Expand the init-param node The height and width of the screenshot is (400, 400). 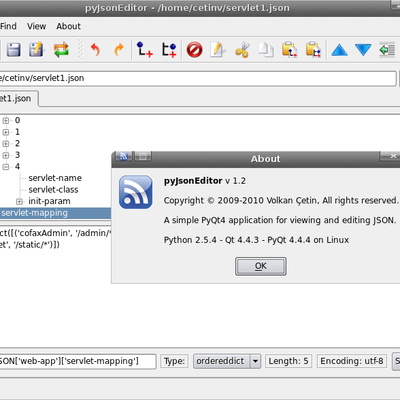[19, 201]
